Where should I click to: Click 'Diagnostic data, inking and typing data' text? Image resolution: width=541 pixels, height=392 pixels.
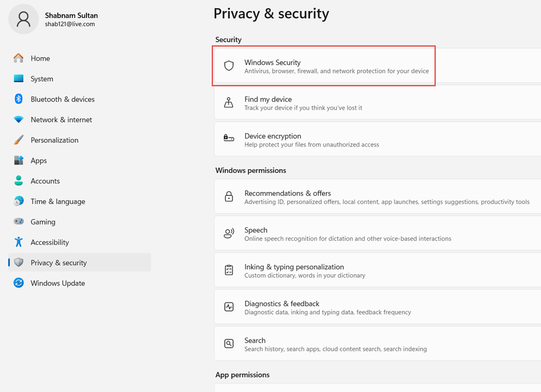(x=327, y=313)
